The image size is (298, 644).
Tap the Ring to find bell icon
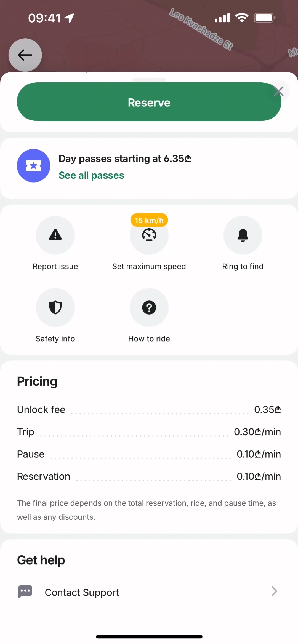pyautogui.click(x=243, y=235)
